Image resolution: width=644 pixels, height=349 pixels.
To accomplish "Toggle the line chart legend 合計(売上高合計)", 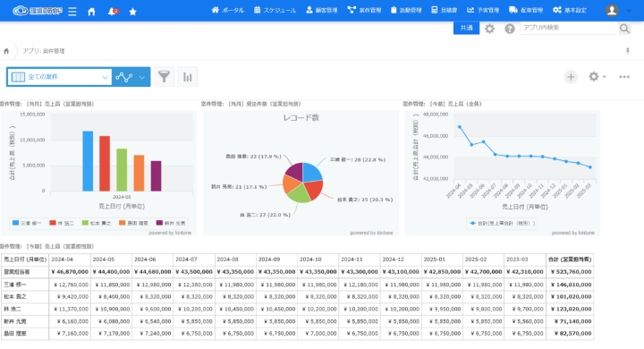I will [x=503, y=223].
